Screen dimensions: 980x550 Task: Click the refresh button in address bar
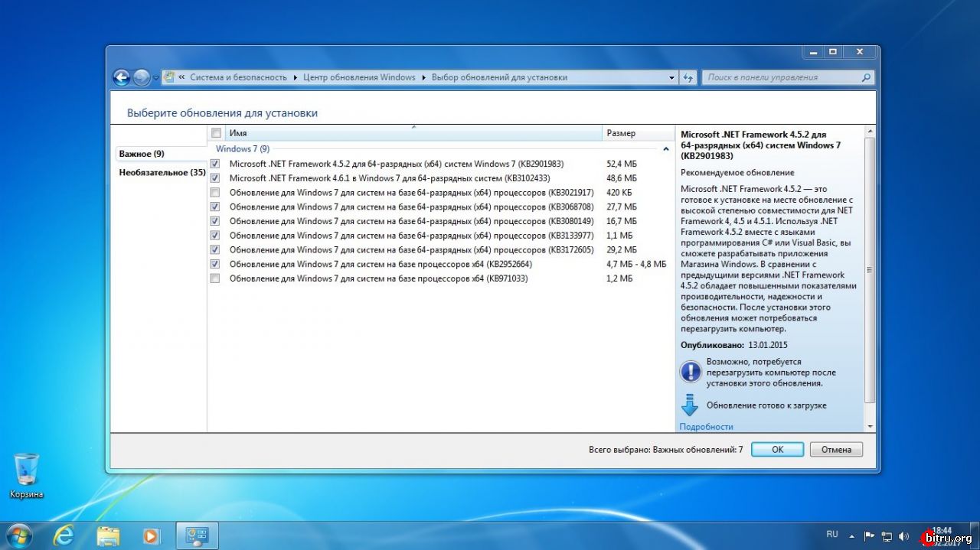[688, 77]
